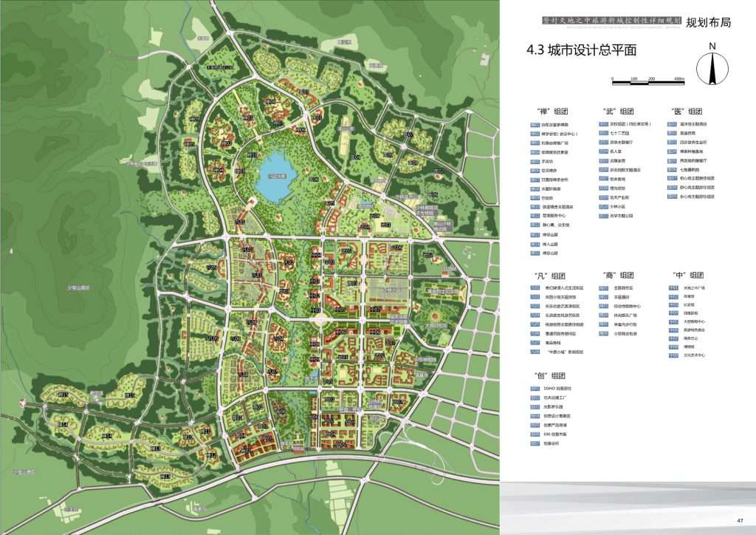Click the code swatch beside 七十二艺馆
The height and width of the screenshot is (535, 756).
pyautogui.click(x=603, y=133)
